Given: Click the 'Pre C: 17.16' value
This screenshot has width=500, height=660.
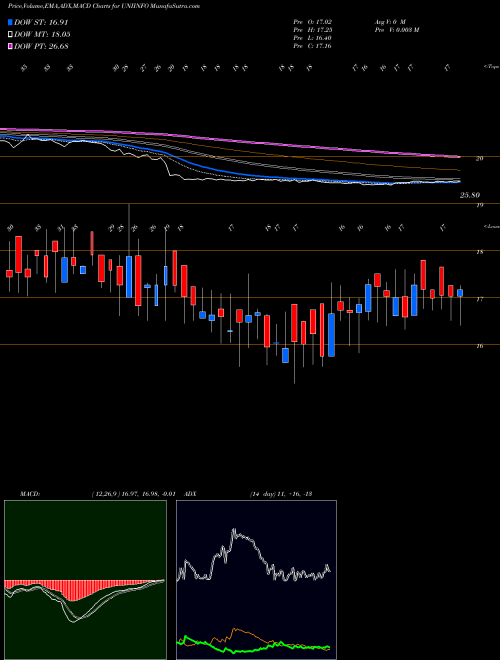Looking at the screenshot, I should click(x=313, y=46).
